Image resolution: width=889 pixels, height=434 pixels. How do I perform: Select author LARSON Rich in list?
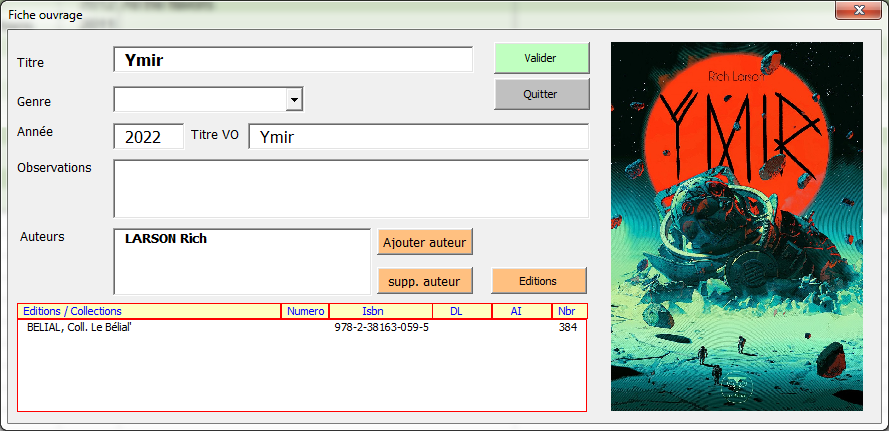[x=166, y=239]
